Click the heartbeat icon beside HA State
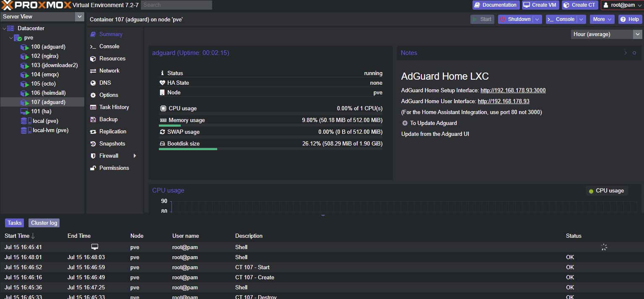This screenshot has height=299, width=644. tap(163, 83)
